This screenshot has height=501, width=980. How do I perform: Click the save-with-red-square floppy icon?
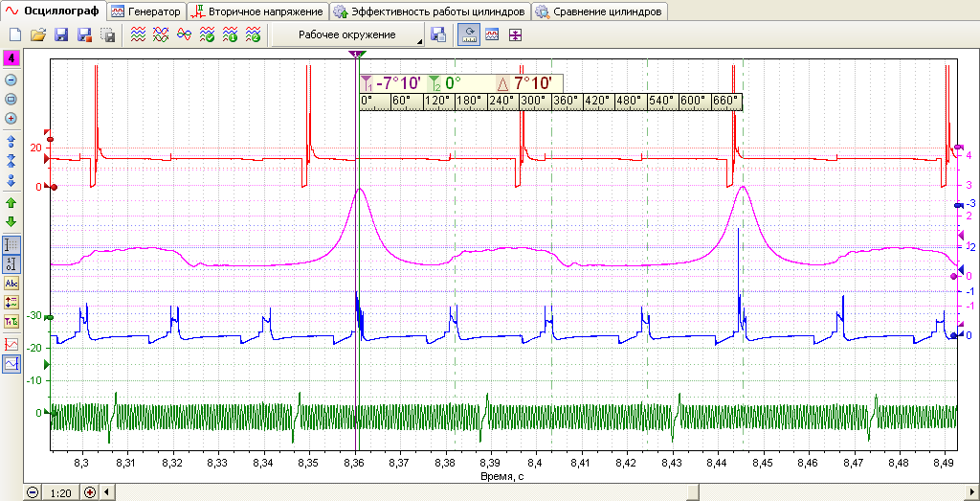(x=84, y=35)
